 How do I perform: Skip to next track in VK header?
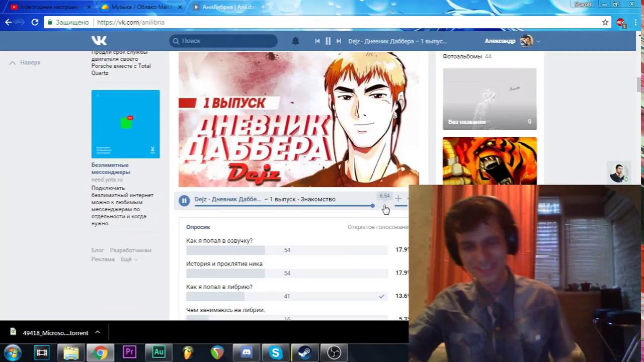339,41
